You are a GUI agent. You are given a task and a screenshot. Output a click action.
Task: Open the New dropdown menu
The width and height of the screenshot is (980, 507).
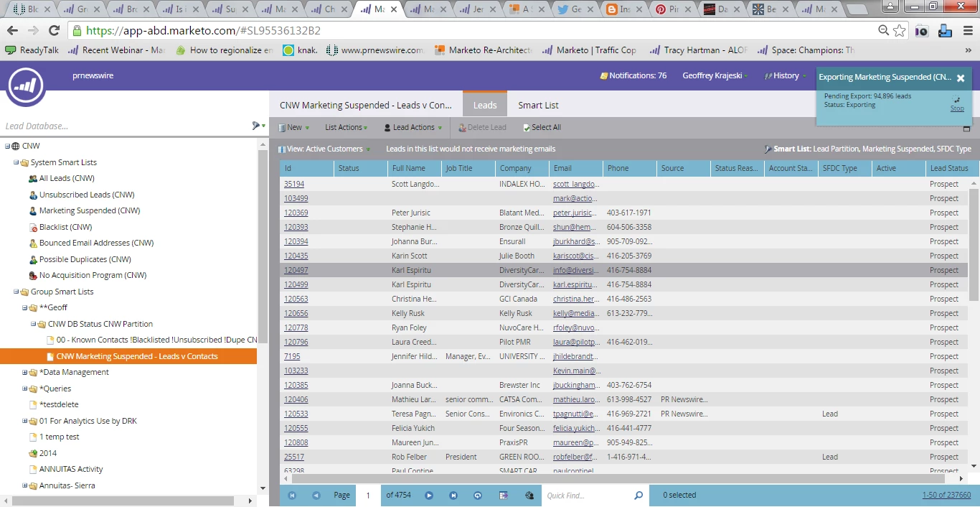click(294, 127)
